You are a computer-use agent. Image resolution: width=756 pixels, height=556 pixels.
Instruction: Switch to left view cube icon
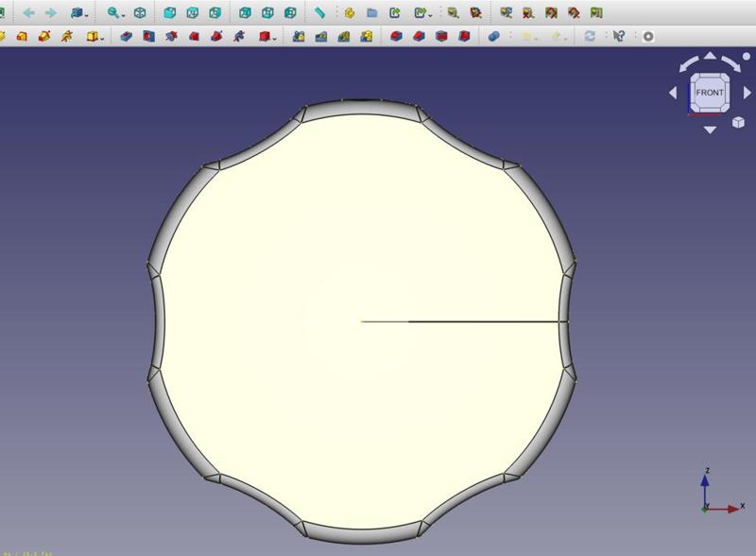click(x=290, y=12)
